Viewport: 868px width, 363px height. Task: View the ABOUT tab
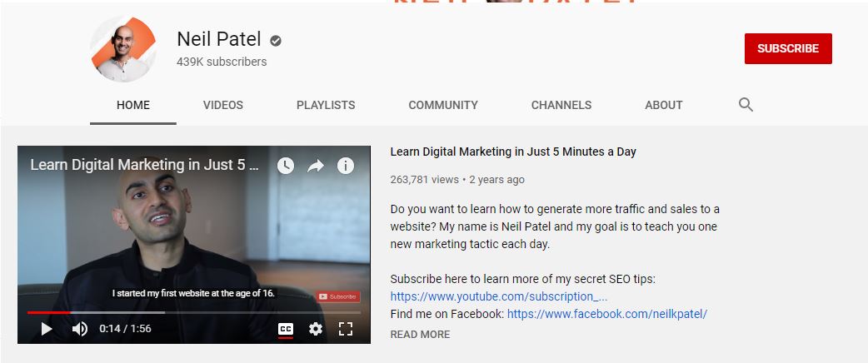(664, 105)
